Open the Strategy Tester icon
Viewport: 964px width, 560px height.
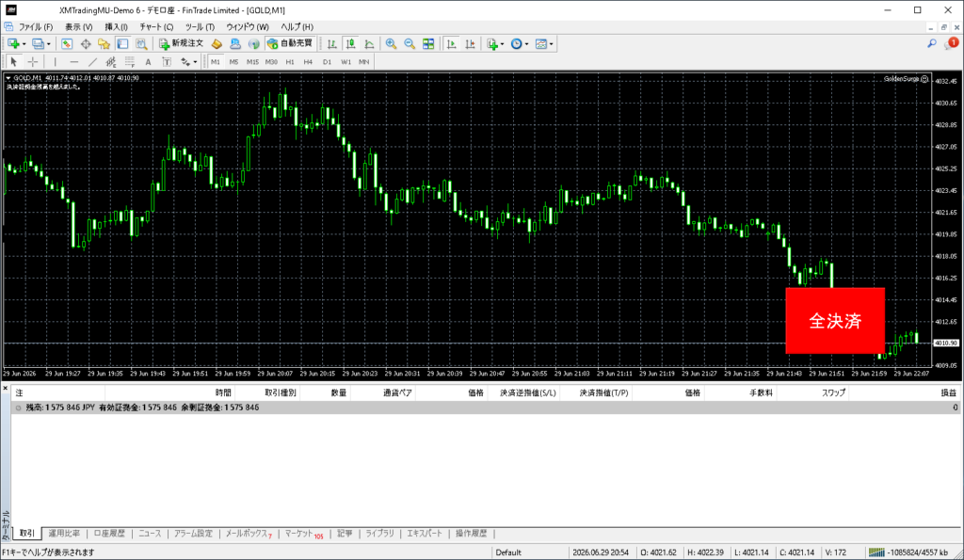141,43
